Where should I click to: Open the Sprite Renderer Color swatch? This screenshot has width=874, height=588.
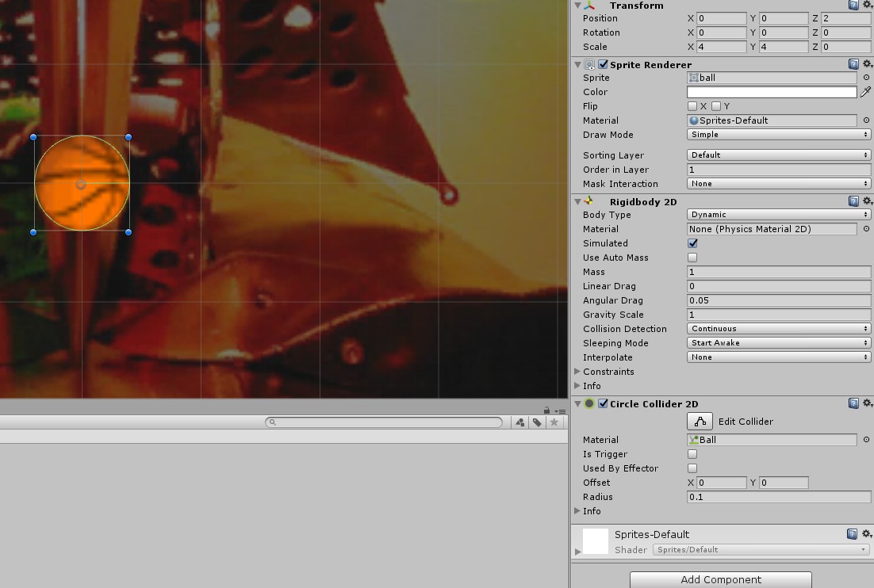[x=771, y=92]
